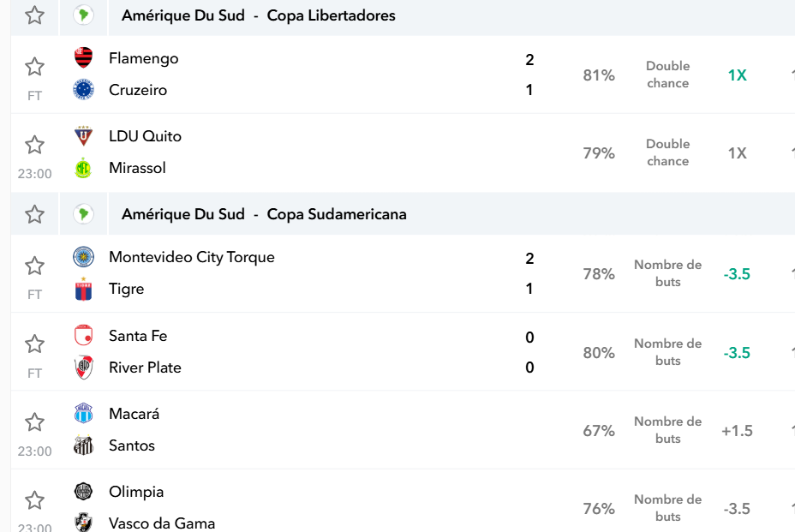Select the +1.5 goals tip for Macará vs Santos

click(738, 431)
